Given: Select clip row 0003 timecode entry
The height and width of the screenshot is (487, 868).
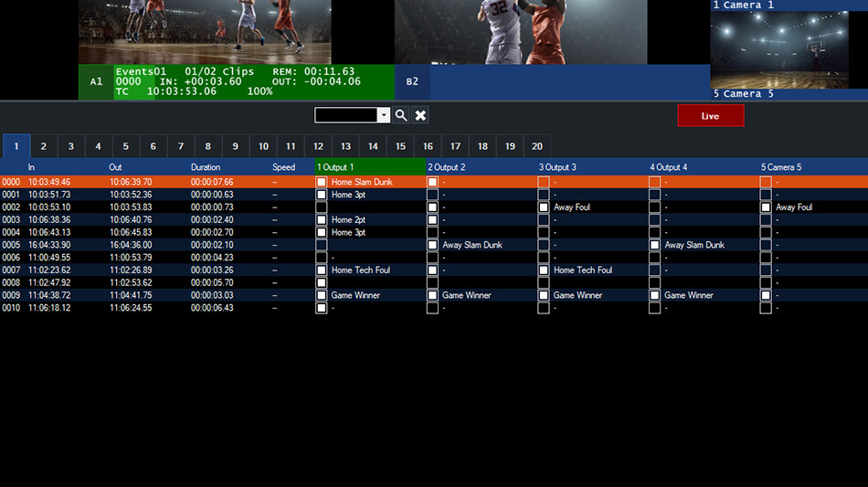Looking at the screenshot, I should (49, 220).
